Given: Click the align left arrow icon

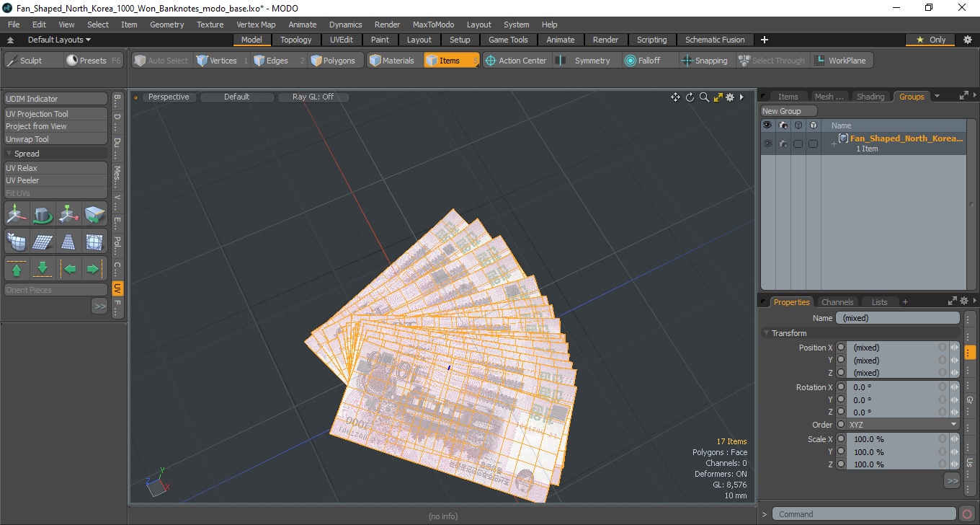Looking at the screenshot, I should pos(68,269).
